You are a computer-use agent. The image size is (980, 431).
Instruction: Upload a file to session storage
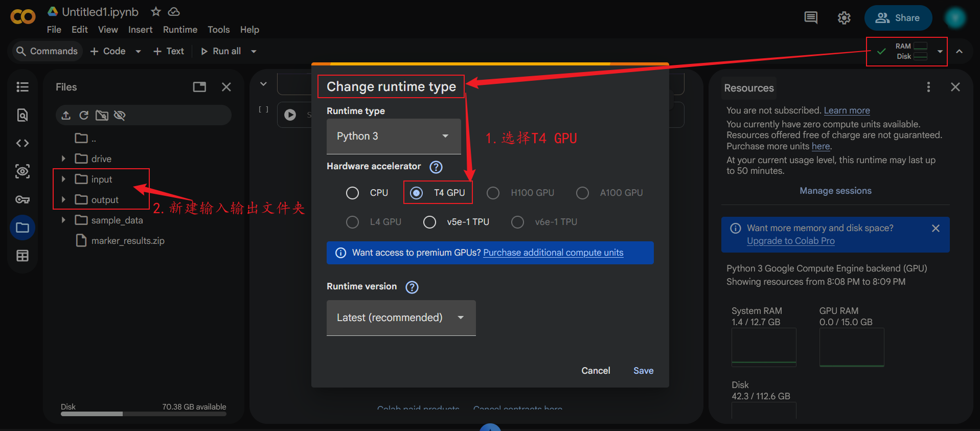pyautogui.click(x=66, y=115)
